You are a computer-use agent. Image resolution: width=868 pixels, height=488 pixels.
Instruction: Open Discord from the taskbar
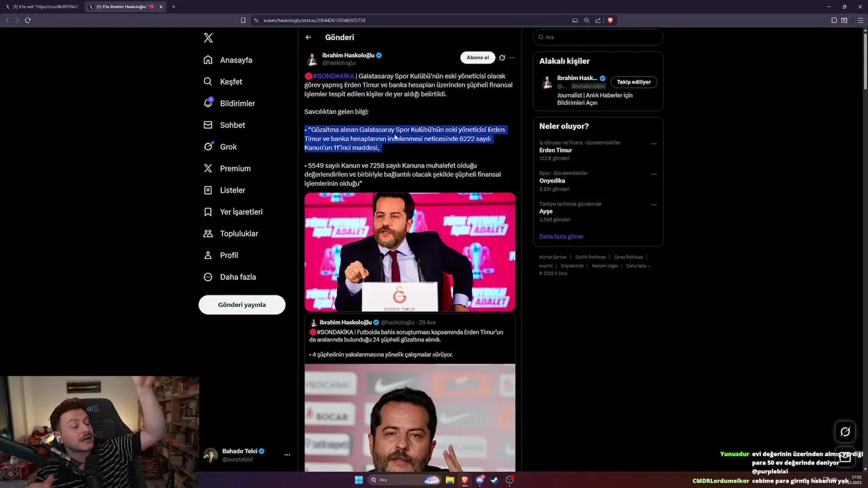pos(479,480)
